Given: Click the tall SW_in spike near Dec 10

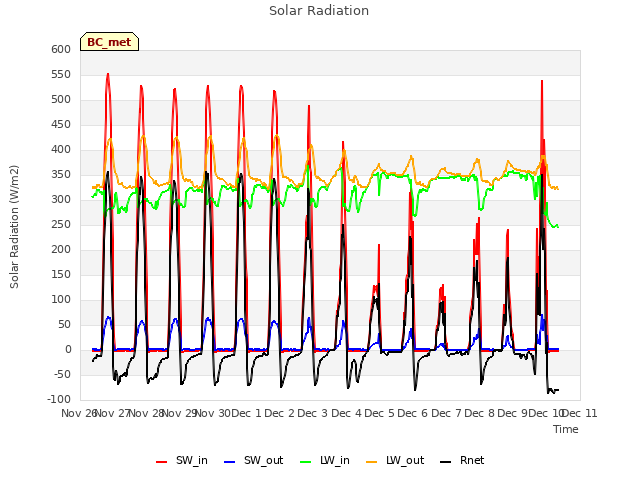Looking at the screenshot, I should [x=542, y=82].
